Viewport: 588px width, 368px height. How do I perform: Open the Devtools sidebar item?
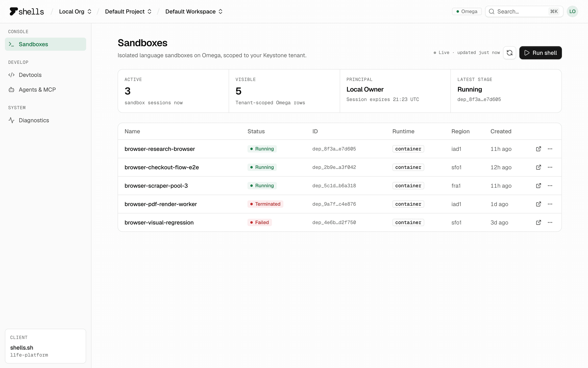coord(46,75)
